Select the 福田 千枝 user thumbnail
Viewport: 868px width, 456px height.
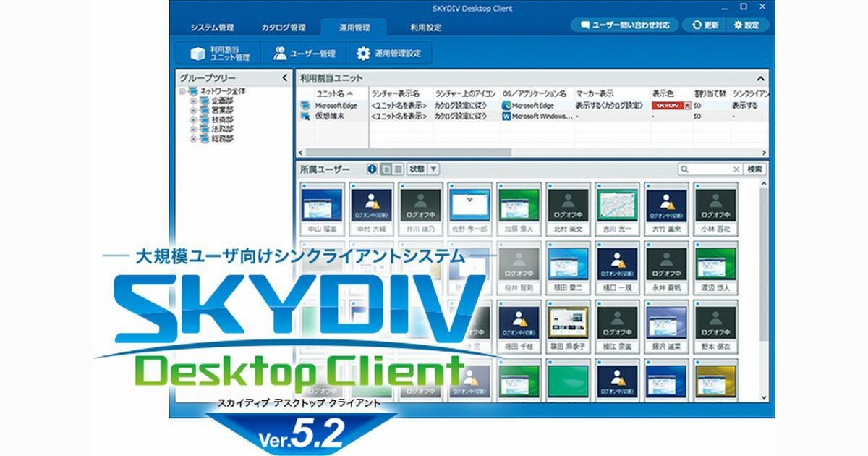click(x=519, y=326)
